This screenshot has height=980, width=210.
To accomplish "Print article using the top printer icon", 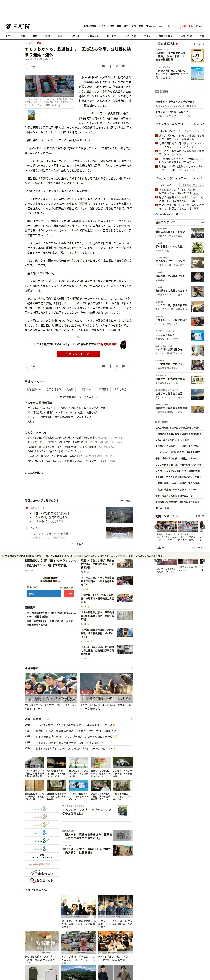I will tap(34, 66).
